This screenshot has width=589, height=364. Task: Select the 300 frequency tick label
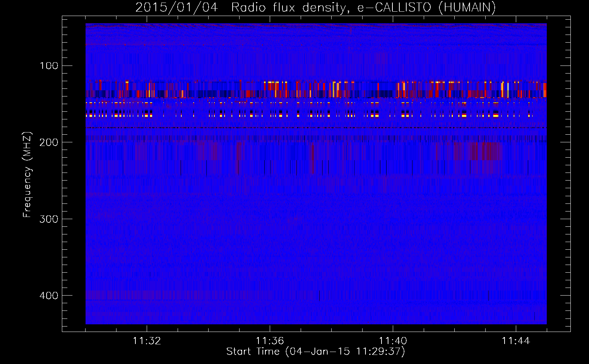[49, 219]
